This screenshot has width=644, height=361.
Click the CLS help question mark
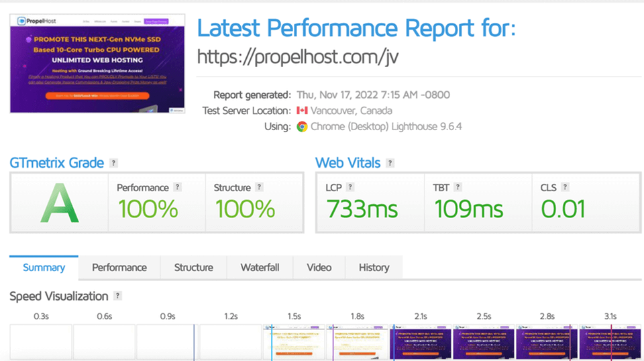tap(565, 187)
